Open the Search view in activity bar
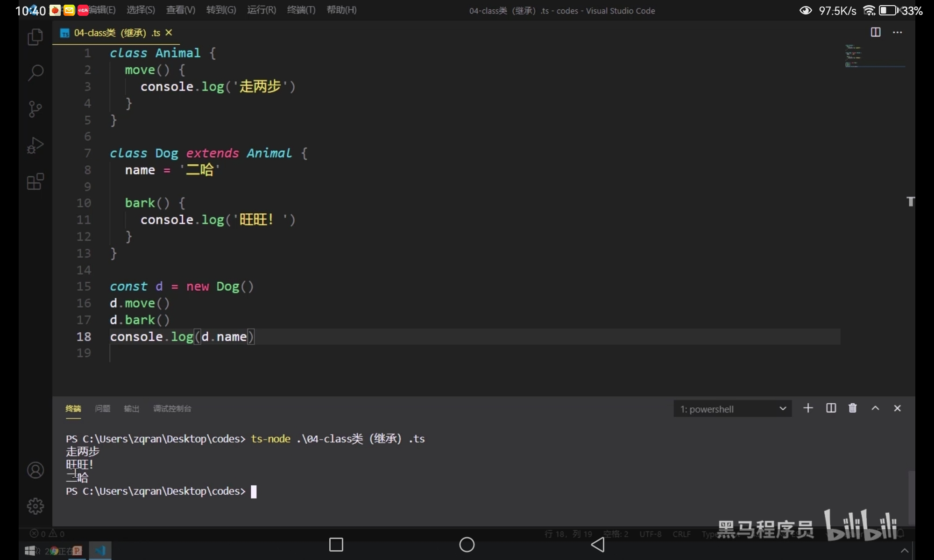This screenshot has width=934, height=560. click(x=35, y=73)
